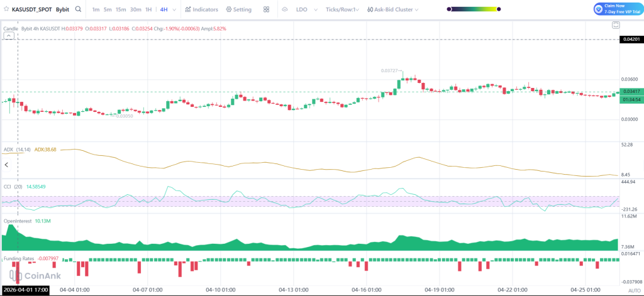Click the left arrow panel collapse icon

[6, 165]
